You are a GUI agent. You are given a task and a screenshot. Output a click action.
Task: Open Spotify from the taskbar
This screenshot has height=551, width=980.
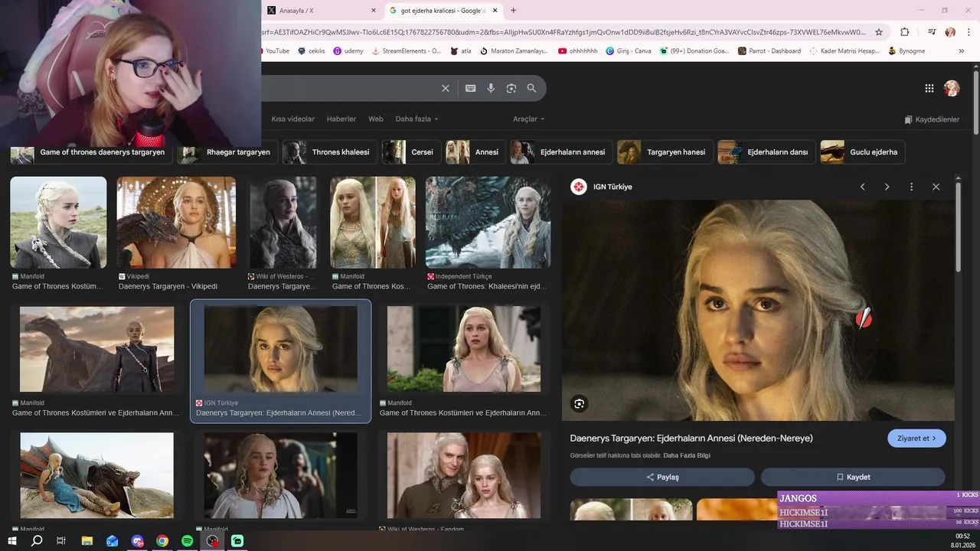[x=188, y=541]
